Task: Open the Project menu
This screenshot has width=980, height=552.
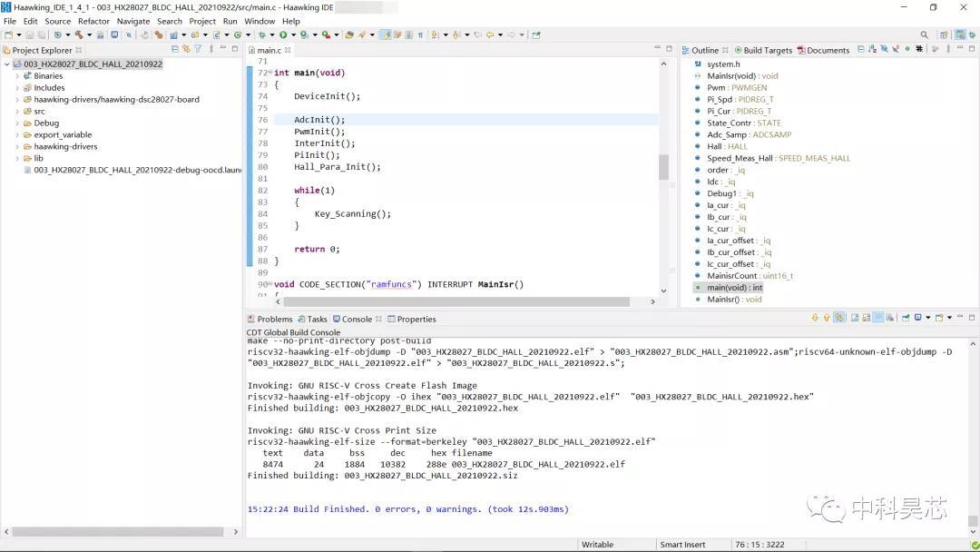Action: tap(201, 21)
